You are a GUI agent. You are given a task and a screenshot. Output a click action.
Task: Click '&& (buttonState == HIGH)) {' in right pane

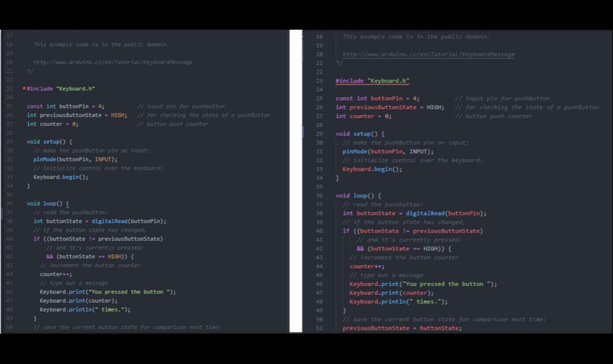(404, 248)
